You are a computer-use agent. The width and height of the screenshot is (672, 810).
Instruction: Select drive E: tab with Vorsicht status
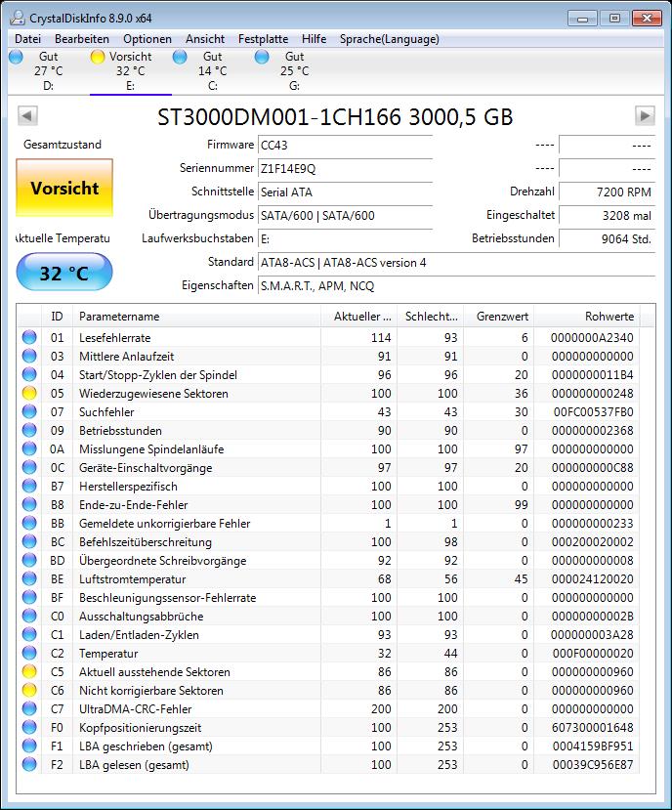(130, 71)
